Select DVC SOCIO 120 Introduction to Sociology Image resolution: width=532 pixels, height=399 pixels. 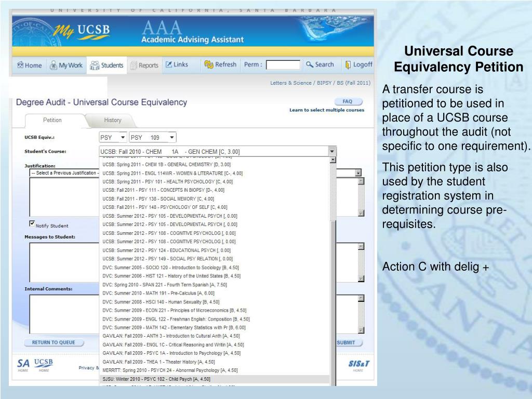click(x=215, y=268)
